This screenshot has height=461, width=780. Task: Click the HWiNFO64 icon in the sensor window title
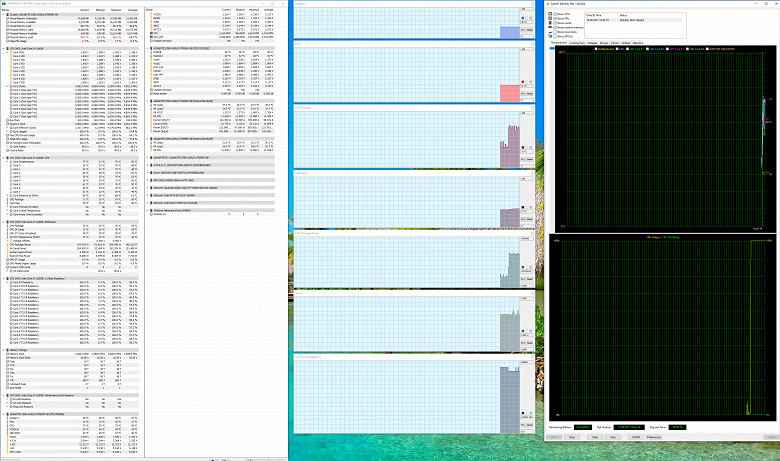click(x=2, y=3)
